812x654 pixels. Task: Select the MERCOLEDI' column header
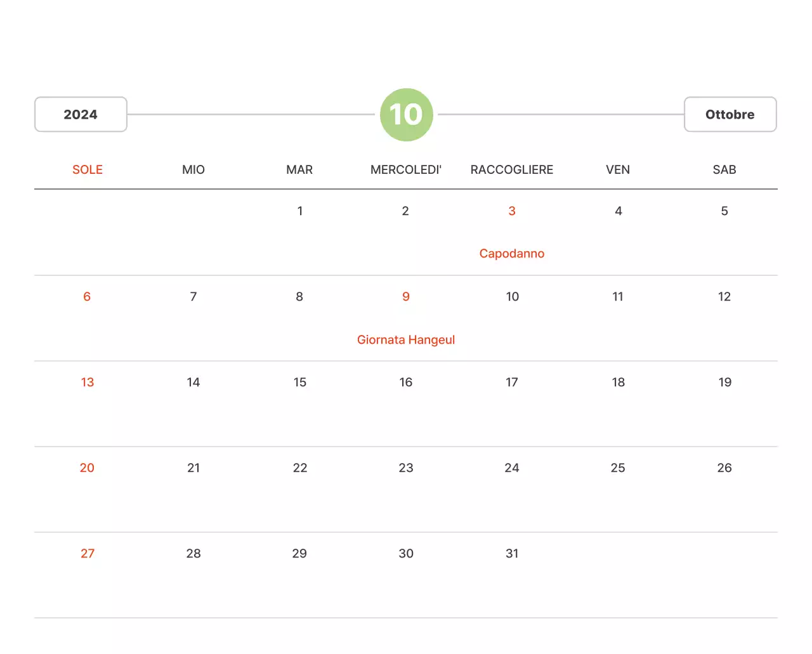(406, 169)
